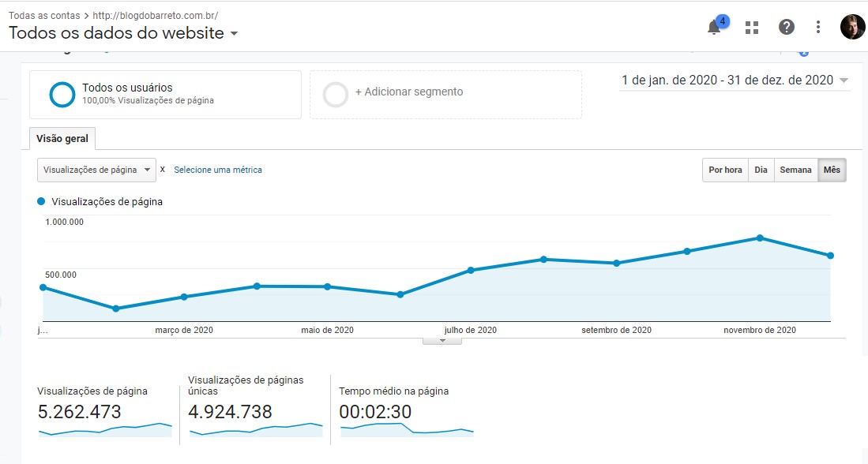Switch chart granularity to Por hora
The image size is (868, 464).
[x=725, y=170]
